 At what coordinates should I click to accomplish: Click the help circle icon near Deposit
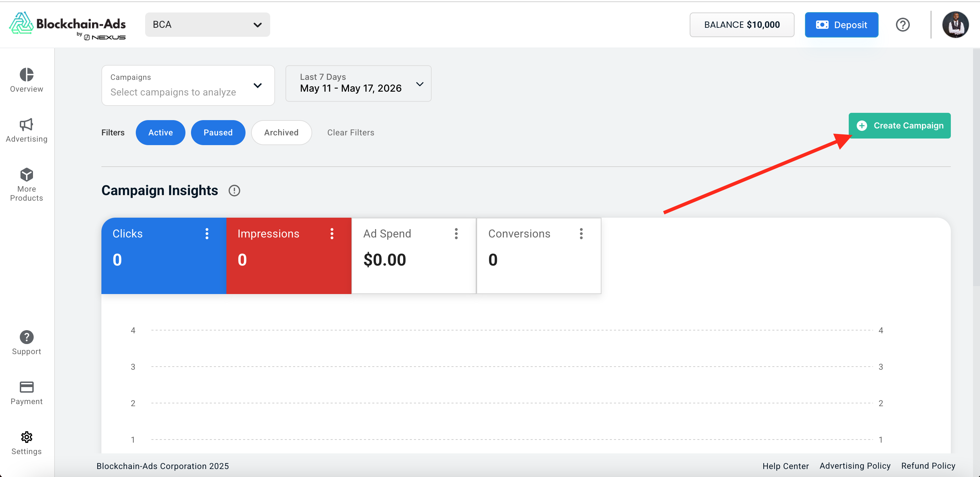pos(903,25)
